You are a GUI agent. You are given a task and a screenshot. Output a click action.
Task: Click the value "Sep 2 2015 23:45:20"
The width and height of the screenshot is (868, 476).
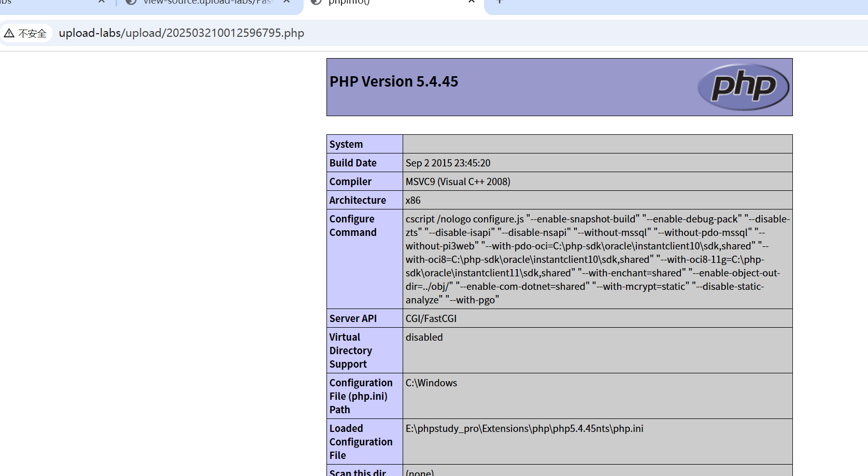click(448, 163)
